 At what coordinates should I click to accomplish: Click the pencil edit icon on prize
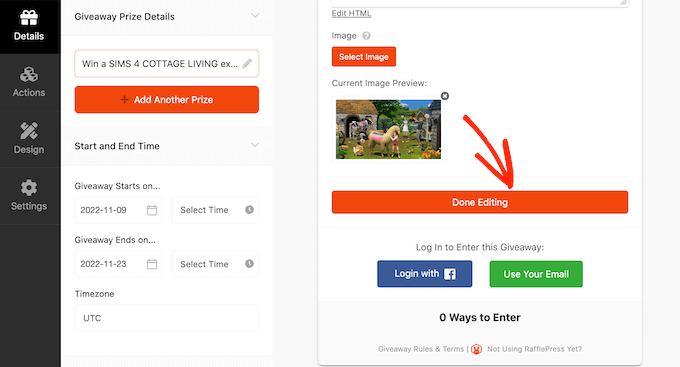coord(247,64)
